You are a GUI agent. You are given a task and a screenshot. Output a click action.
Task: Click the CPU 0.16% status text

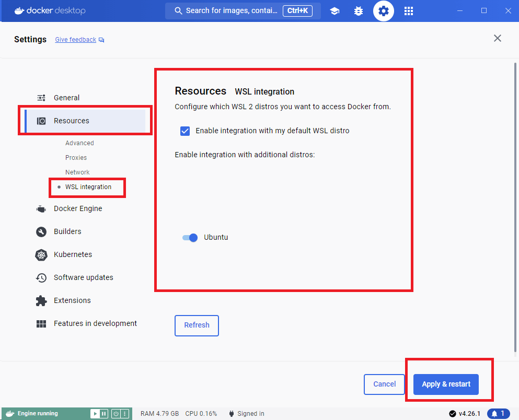pos(201,413)
